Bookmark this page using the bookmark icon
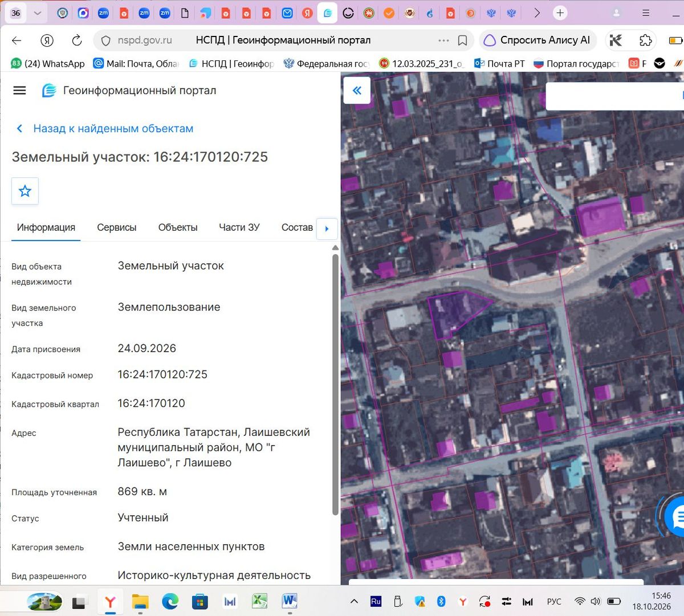This screenshot has width=684, height=616. 462,40
